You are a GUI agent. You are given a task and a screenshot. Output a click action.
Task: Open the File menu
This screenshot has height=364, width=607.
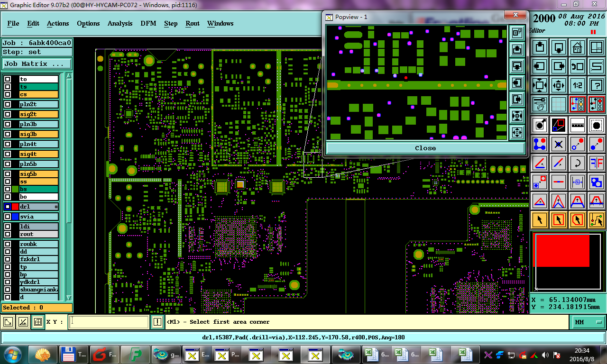point(13,23)
